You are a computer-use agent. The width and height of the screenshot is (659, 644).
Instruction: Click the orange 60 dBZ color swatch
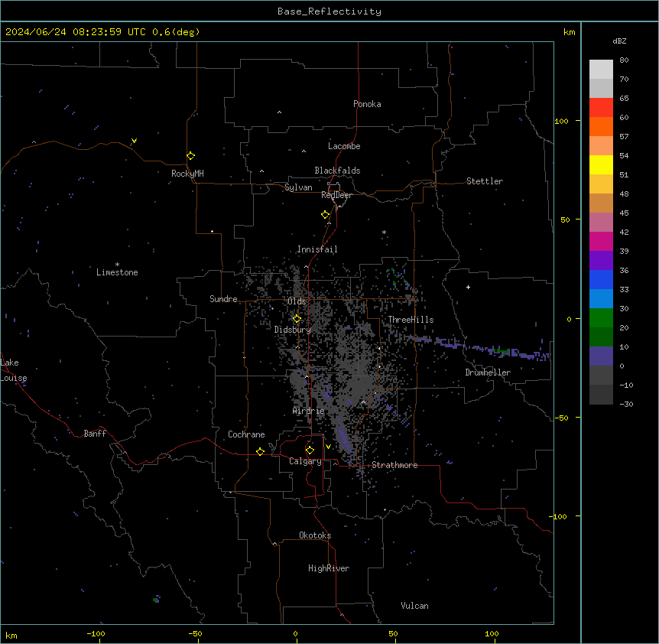click(x=601, y=126)
